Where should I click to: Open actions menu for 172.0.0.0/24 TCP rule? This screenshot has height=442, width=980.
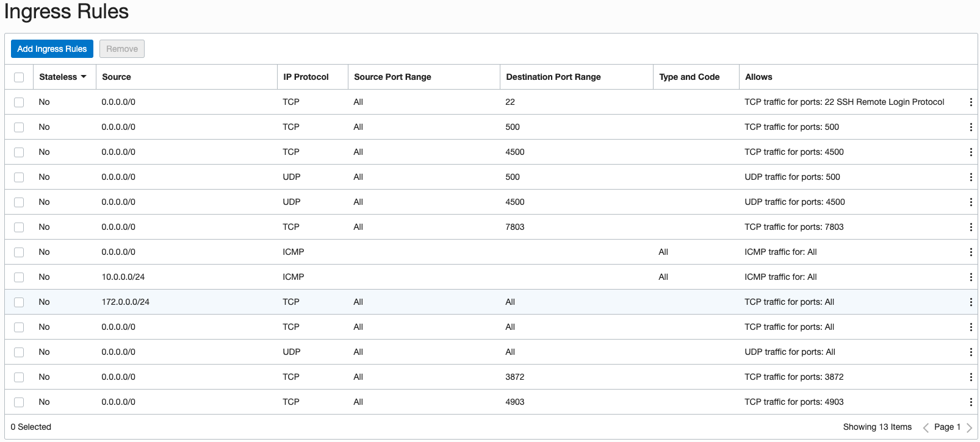(970, 302)
